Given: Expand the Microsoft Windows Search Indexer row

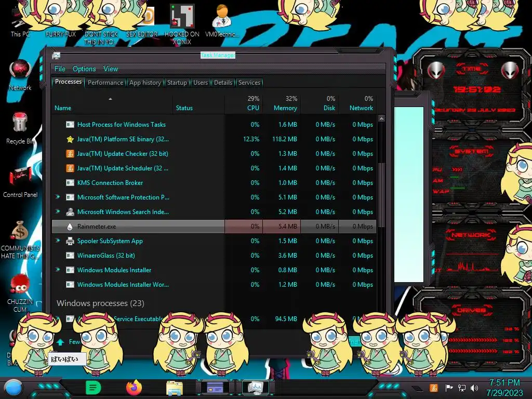Looking at the screenshot, I should pyautogui.click(x=58, y=212).
